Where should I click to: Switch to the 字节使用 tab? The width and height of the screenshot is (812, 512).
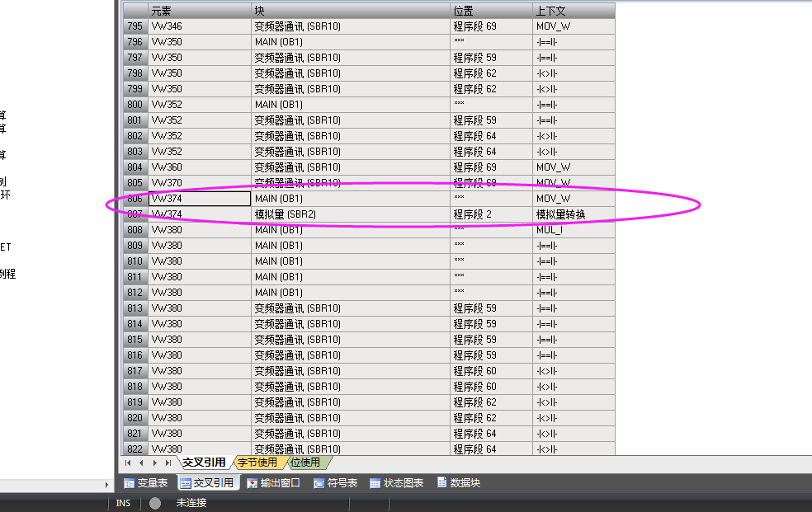[x=257, y=463]
